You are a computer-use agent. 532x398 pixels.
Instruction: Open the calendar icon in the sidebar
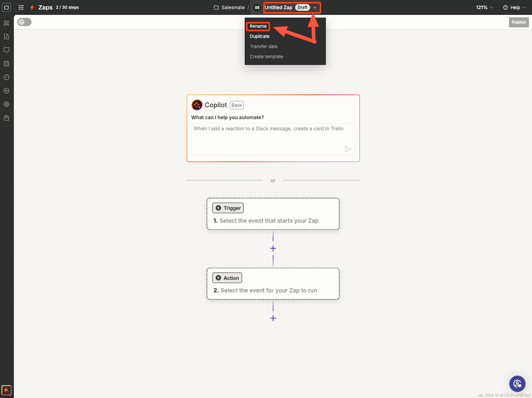click(6, 64)
